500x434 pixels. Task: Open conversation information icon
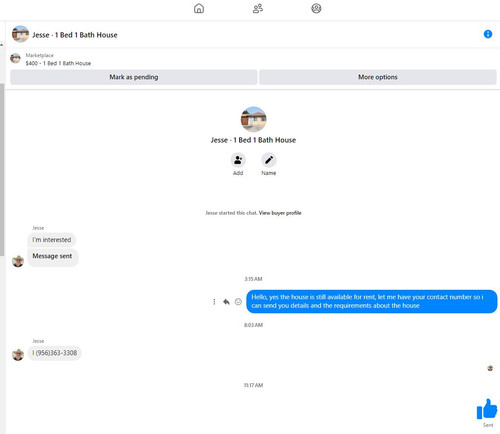pos(488,34)
